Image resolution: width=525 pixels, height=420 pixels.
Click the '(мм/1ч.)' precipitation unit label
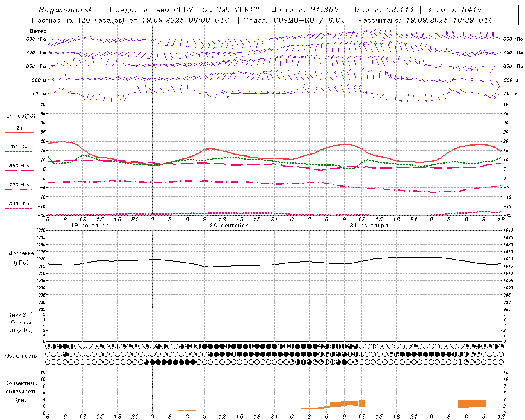pos(21,330)
